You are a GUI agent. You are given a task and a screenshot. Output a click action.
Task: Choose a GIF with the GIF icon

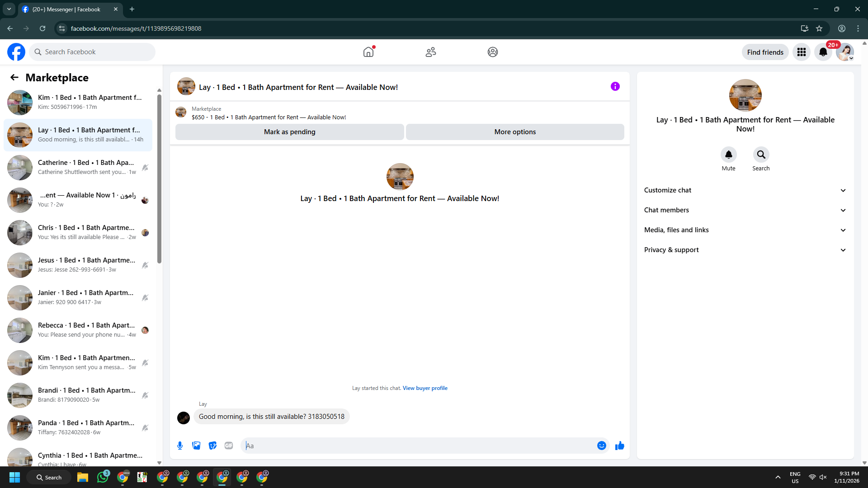[x=229, y=446]
